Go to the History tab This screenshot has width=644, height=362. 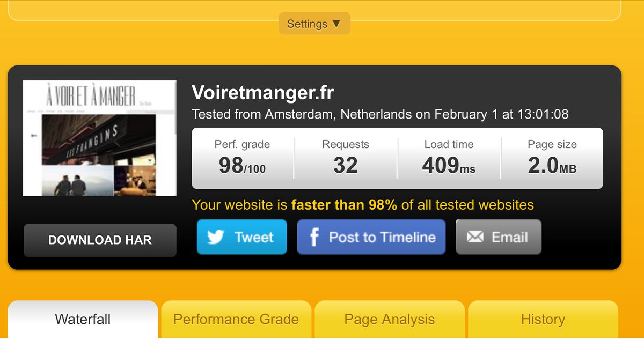(543, 320)
